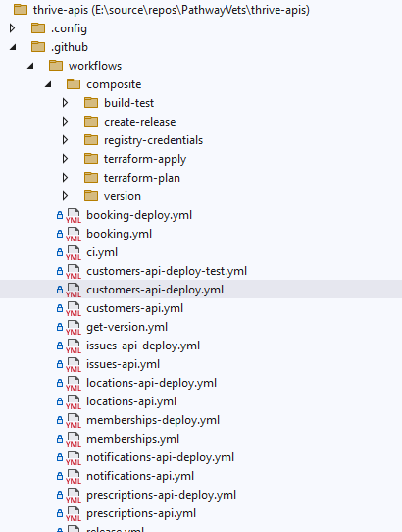Select the build-test folder name
This screenshot has width=402, height=532.
[128, 103]
